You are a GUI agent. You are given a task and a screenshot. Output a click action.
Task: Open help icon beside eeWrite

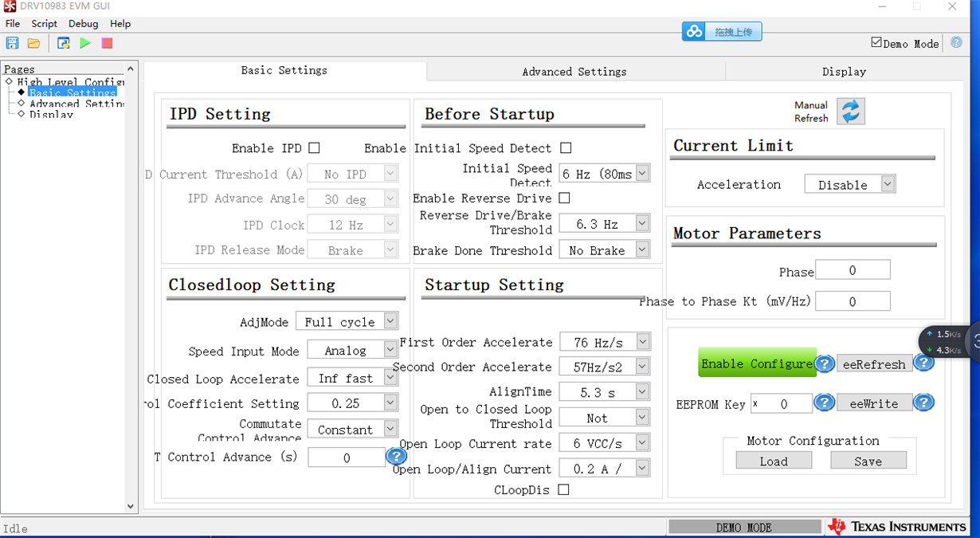point(923,403)
